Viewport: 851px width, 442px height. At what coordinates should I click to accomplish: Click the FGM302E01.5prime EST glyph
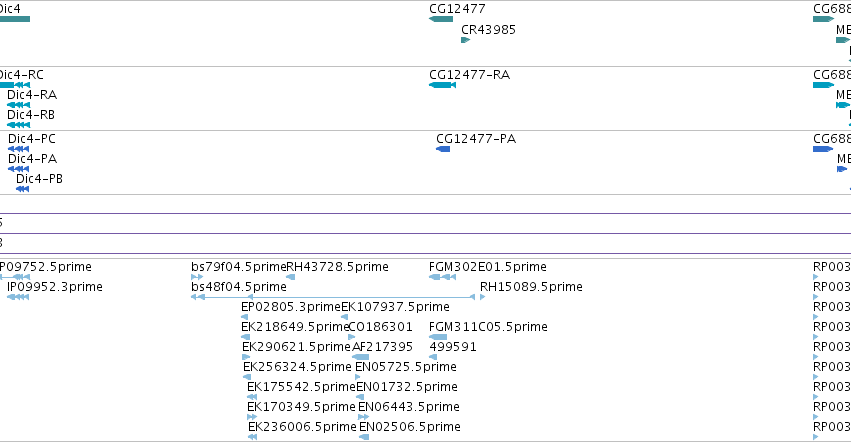coord(442,277)
